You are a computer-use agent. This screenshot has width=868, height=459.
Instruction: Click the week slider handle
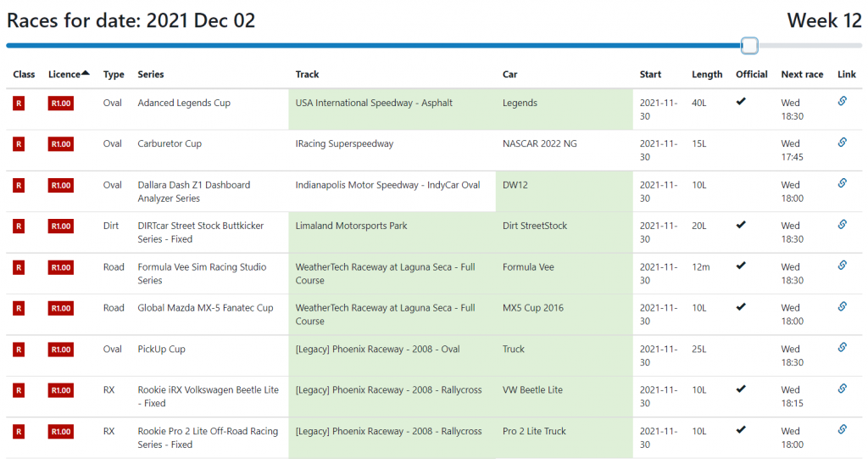749,46
